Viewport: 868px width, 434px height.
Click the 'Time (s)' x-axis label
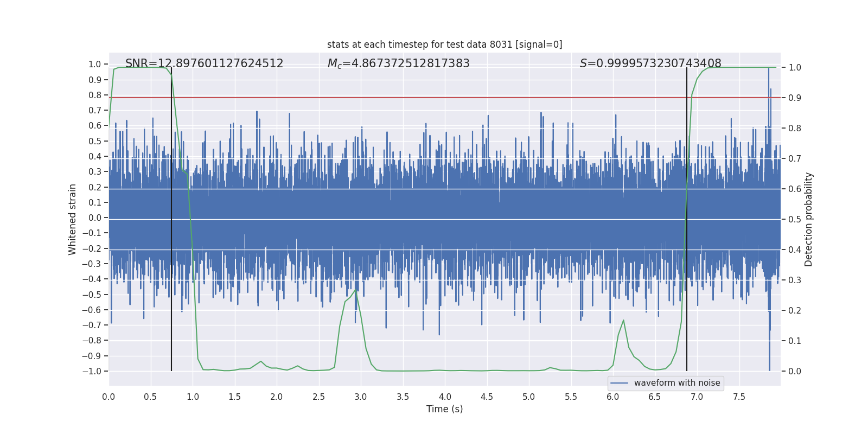(444, 409)
